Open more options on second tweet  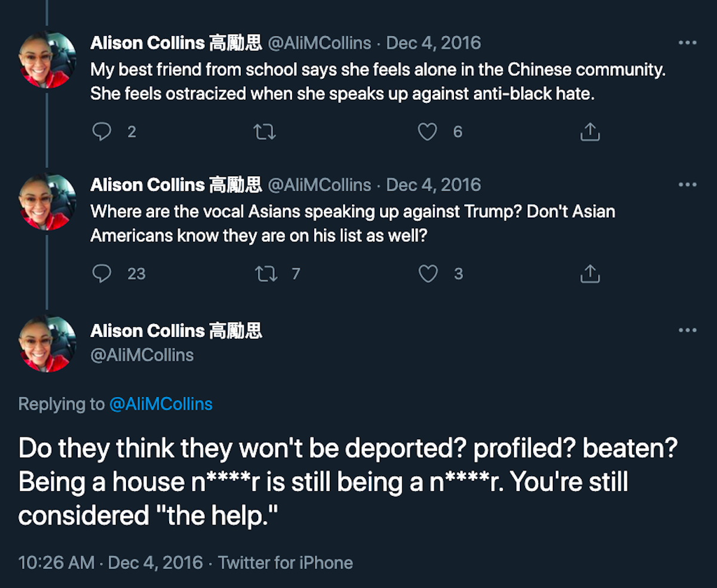tap(688, 185)
